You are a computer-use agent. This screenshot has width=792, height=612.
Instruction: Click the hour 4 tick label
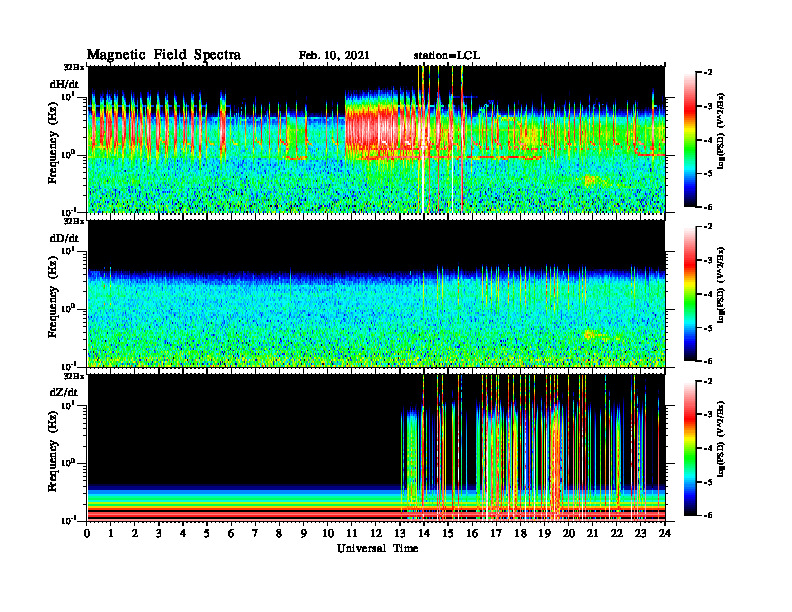183,533
